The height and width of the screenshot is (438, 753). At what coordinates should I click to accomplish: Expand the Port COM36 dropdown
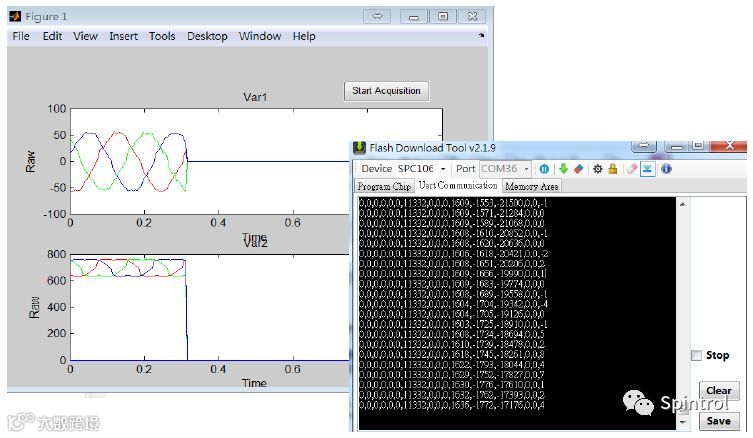(526, 169)
